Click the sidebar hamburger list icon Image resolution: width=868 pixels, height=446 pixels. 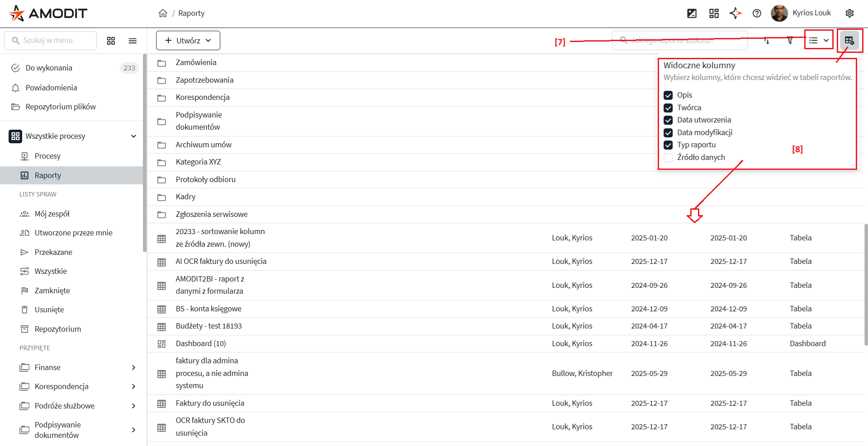pyautogui.click(x=133, y=41)
